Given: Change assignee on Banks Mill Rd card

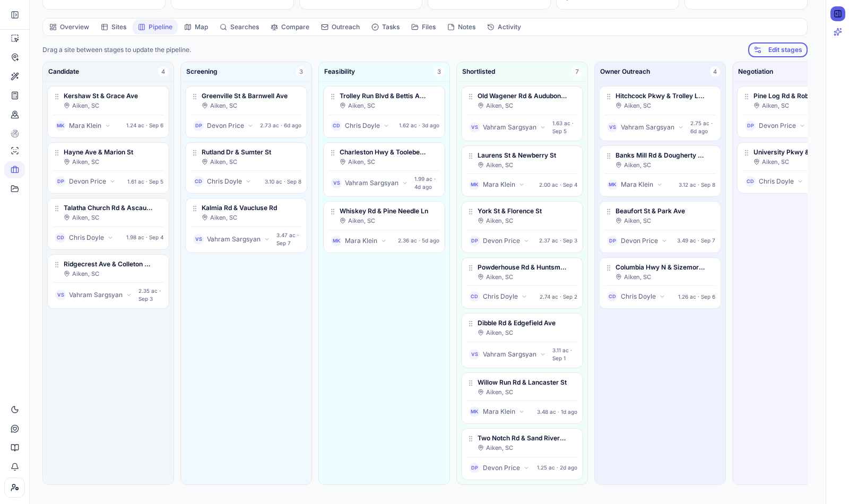Looking at the screenshot, I should (x=636, y=185).
